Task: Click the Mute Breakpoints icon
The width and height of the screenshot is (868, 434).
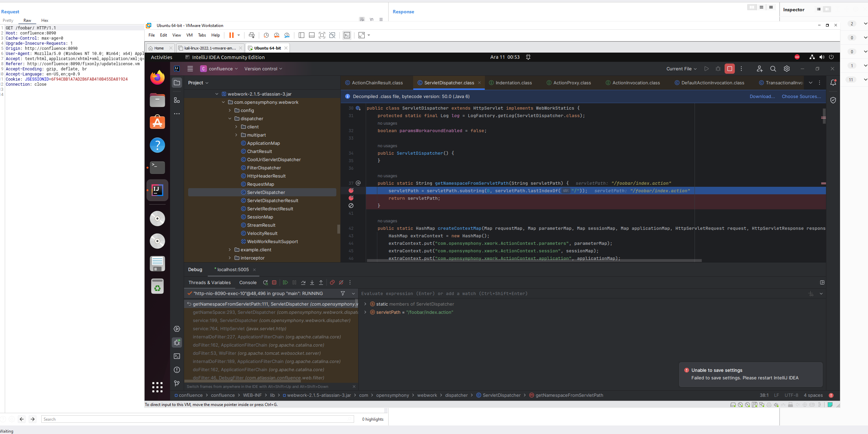Action: [341, 282]
